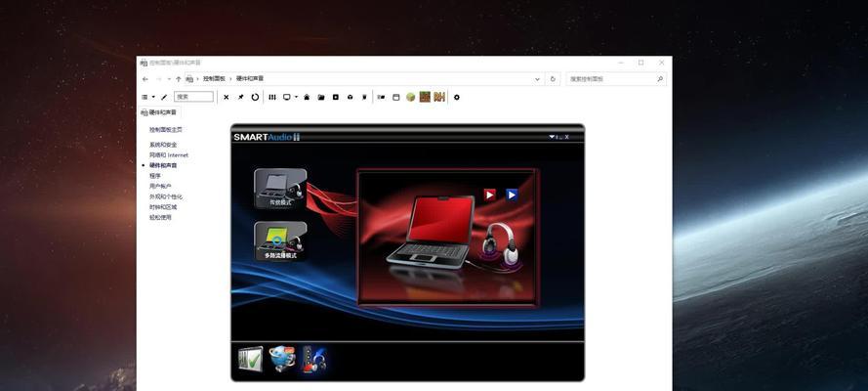Go back with the left arrow button
868x391 pixels.
(x=145, y=79)
